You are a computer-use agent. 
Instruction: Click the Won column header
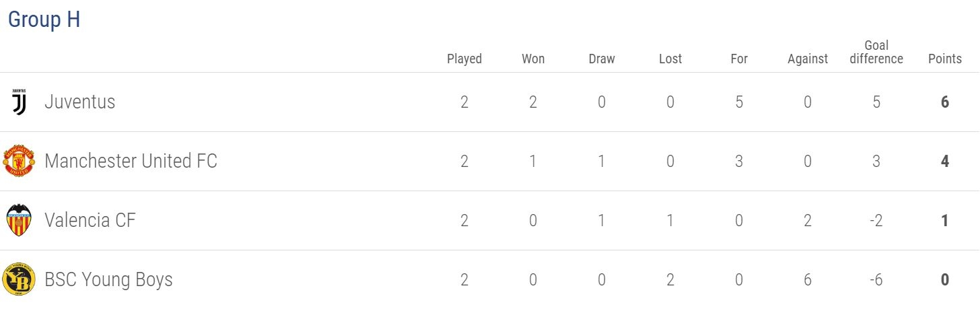tap(533, 59)
